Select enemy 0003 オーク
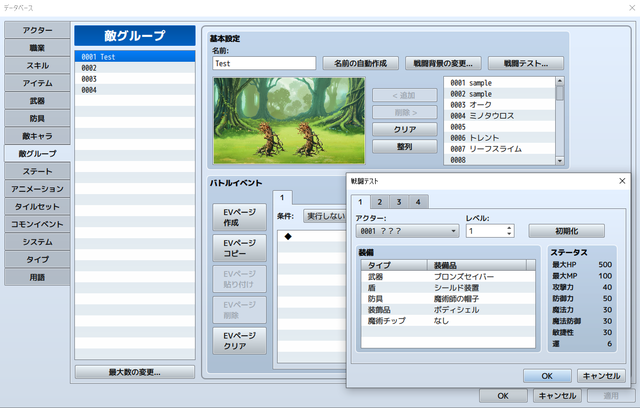Viewport: 640px width, 408px height. point(500,105)
